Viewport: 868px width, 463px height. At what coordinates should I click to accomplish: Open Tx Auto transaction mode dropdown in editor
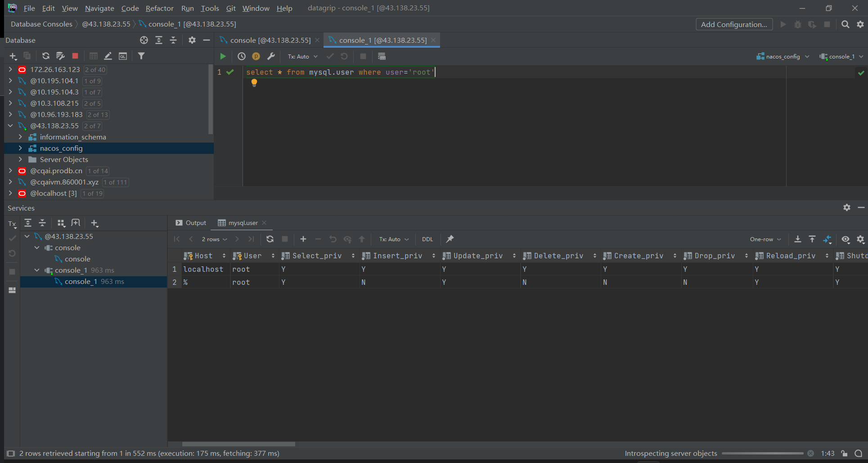pos(302,56)
